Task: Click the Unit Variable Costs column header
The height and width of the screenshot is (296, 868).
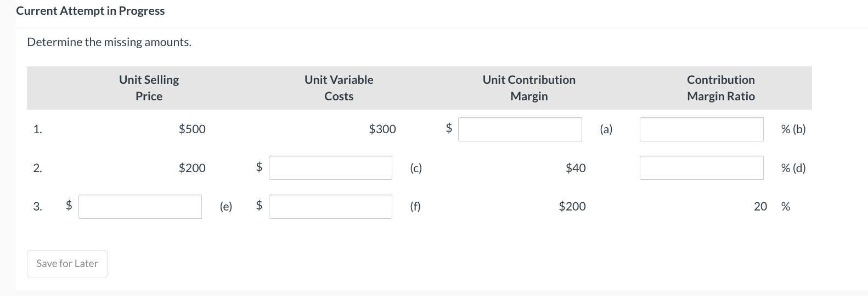Action: pos(339,88)
